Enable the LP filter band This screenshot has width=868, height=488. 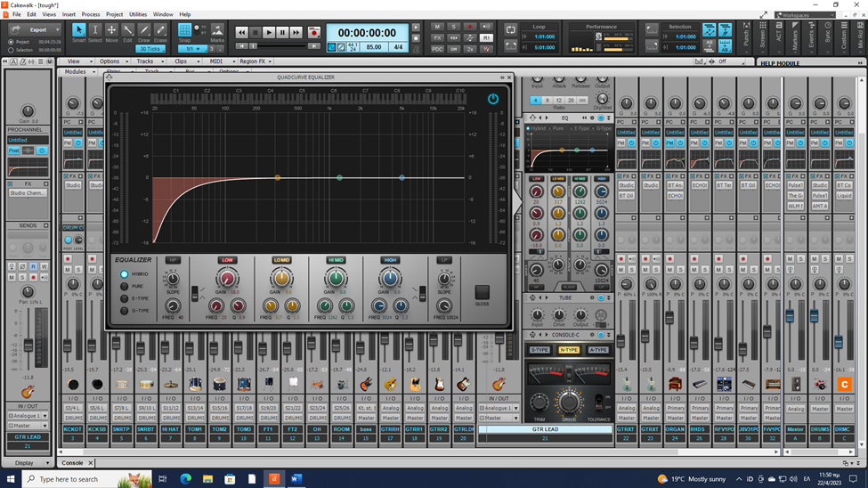444,260
